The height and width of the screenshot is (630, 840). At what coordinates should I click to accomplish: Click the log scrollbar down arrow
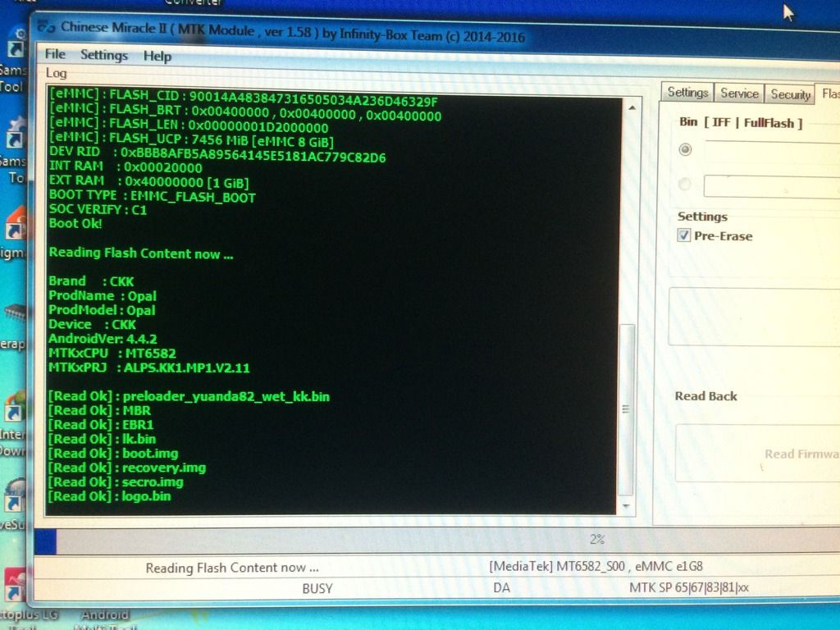tap(626, 505)
